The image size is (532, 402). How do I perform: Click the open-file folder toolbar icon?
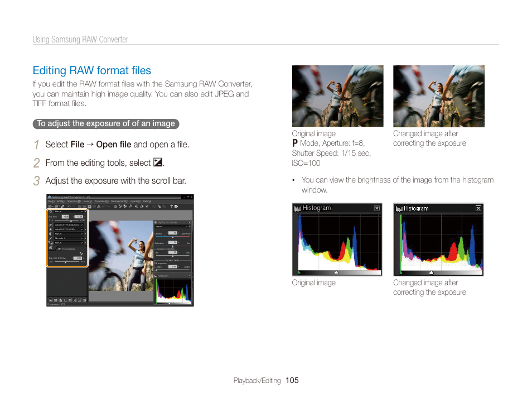(x=50, y=206)
